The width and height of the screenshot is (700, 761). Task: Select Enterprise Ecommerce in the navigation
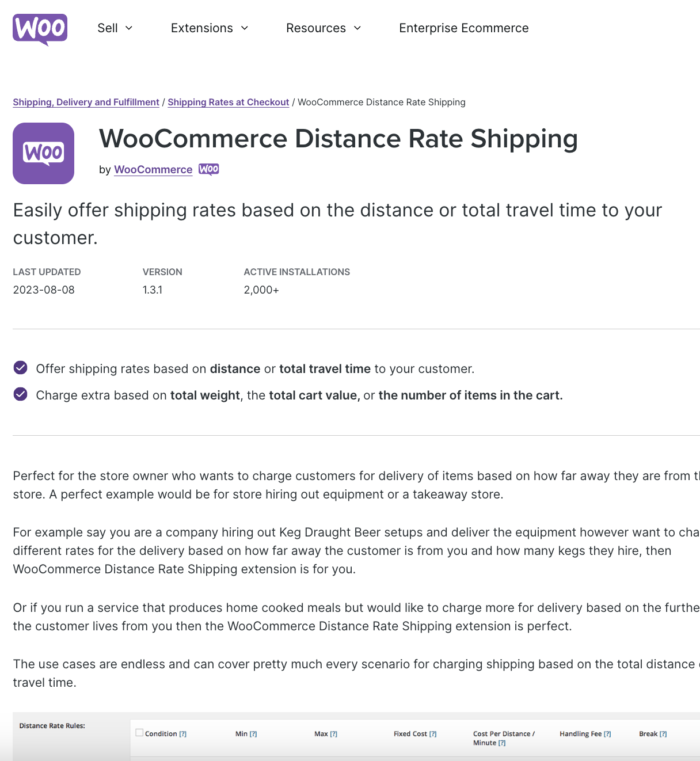point(463,28)
